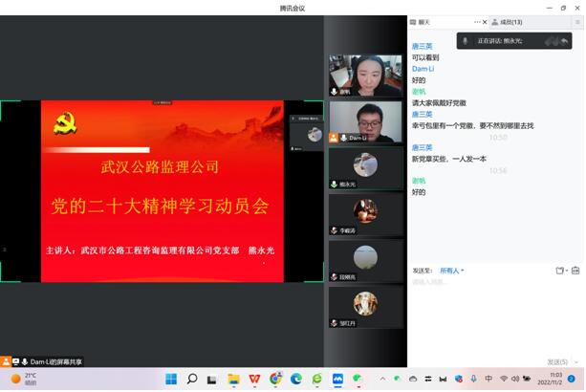
Task: Open WeChat from the taskbar
Action: 358,380
